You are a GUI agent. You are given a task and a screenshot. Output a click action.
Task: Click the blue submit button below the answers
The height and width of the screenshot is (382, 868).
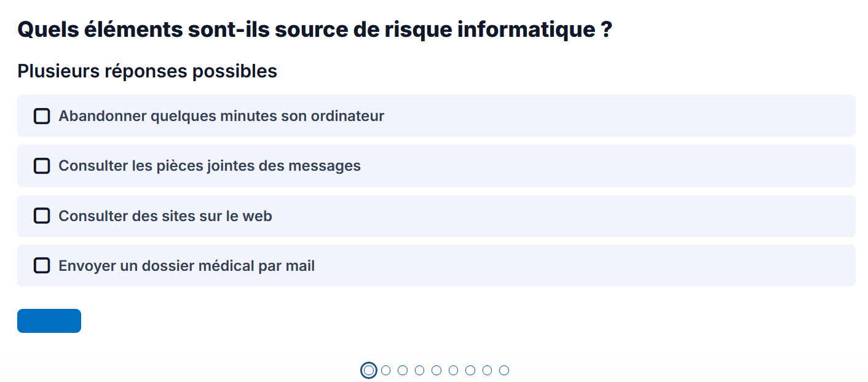[49, 321]
